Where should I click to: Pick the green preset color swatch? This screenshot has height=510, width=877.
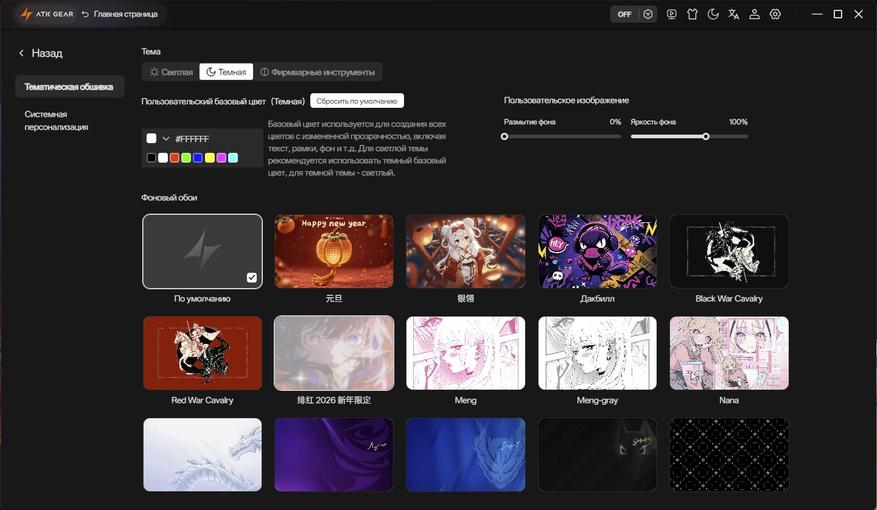(186, 158)
